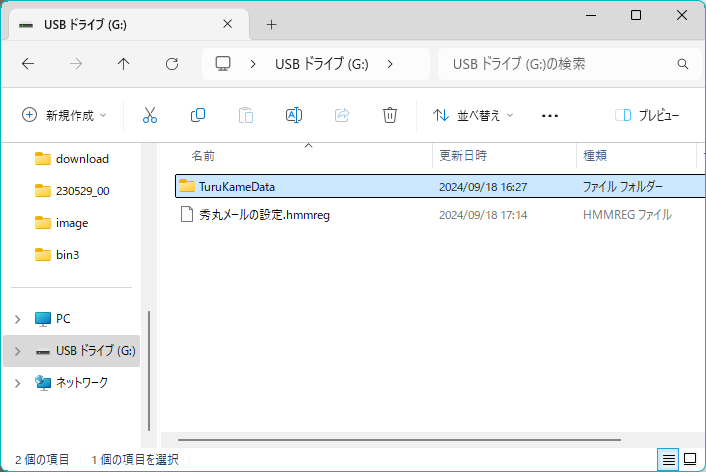Switch to large icons view in status bar
The width and height of the screenshot is (706, 472).
click(690, 459)
